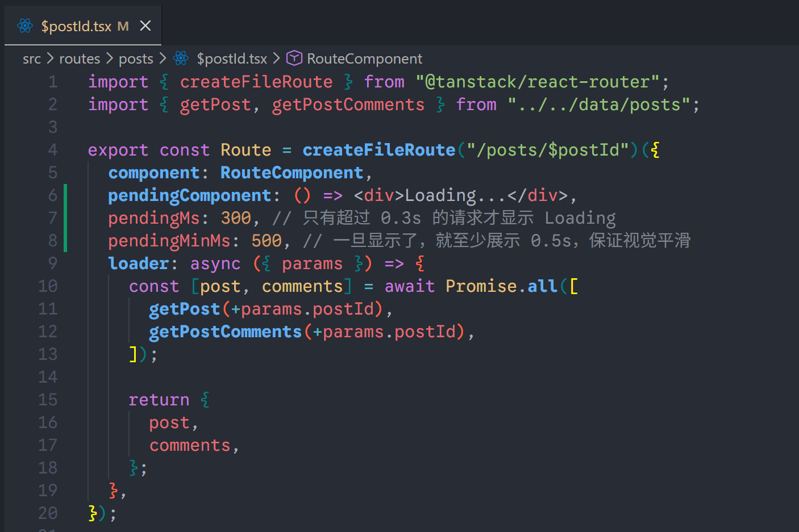Screen dimensions: 799x532
Task: Click the getPostComments function call on line 12
Action: click(225, 332)
